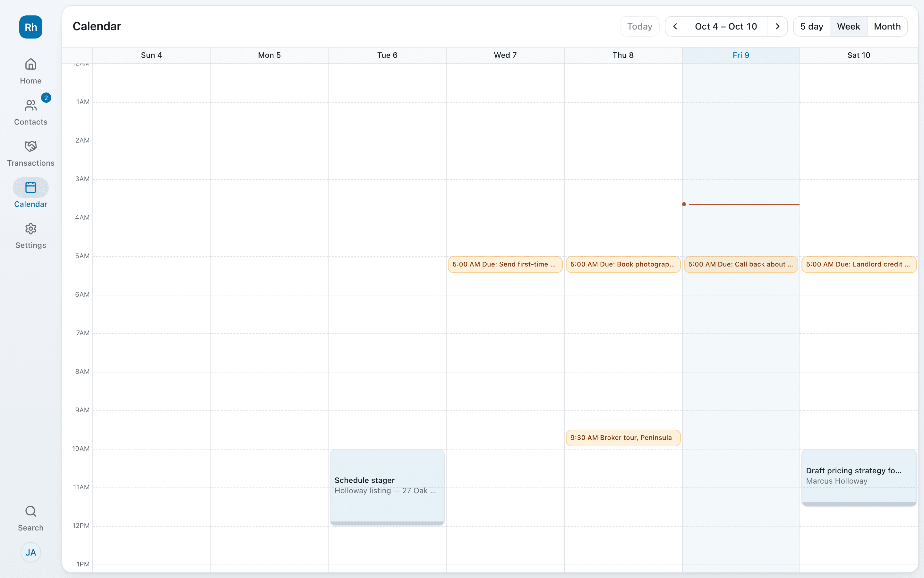This screenshot has height=578, width=924.
Task: Switch to Month view
Action: coord(887,26)
